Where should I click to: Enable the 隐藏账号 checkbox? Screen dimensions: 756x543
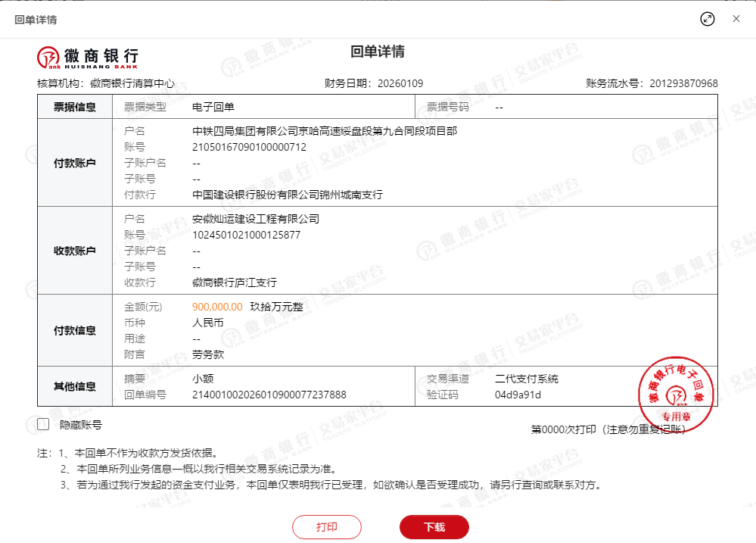coord(43,425)
